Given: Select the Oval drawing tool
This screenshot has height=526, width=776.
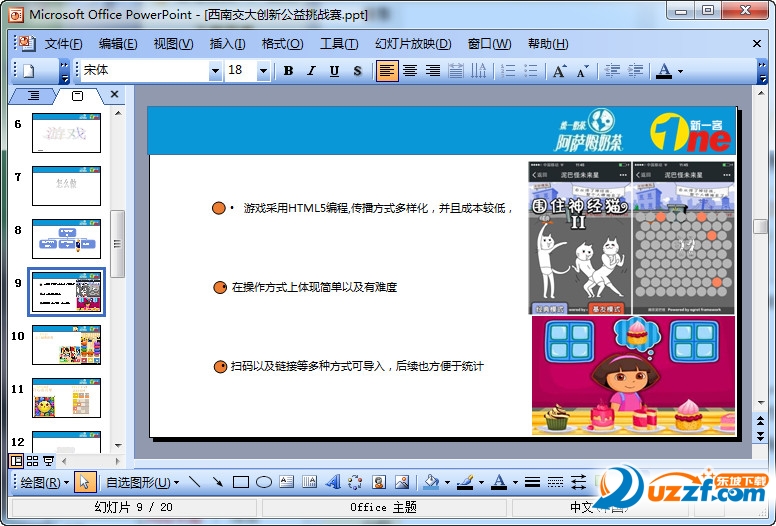Looking at the screenshot, I should tap(263, 482).
